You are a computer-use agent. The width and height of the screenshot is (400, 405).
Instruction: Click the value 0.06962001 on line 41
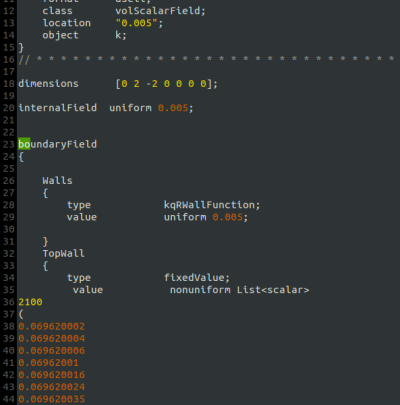(x=48, y=363)
